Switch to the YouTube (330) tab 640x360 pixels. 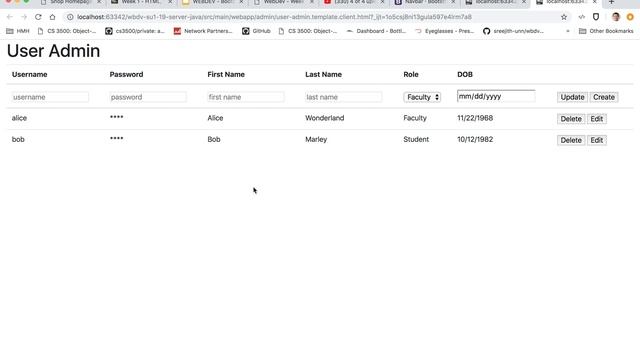coord(353,3)
